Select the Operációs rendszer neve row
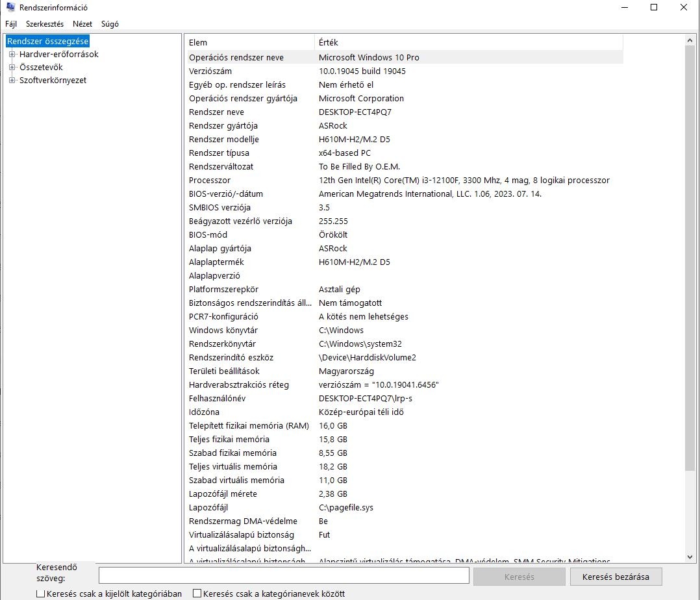The image size is (700, 600). (x=404, y=58)
